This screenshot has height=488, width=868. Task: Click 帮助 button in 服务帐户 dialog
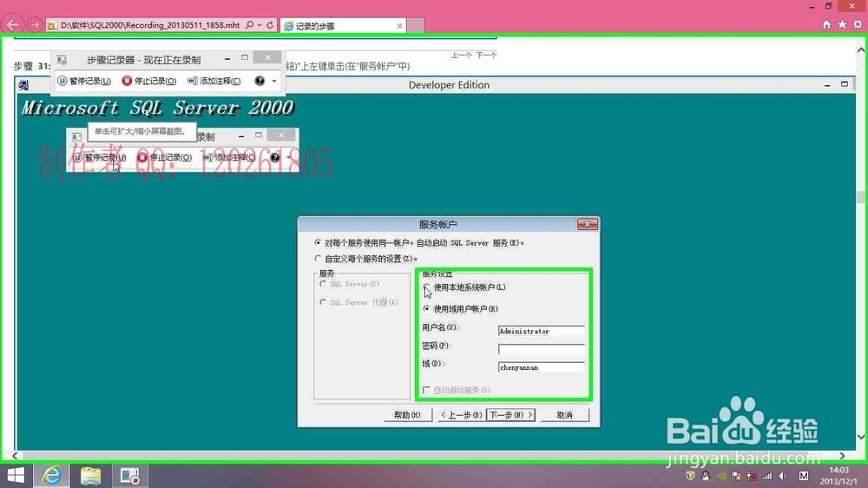click(407, 415)
